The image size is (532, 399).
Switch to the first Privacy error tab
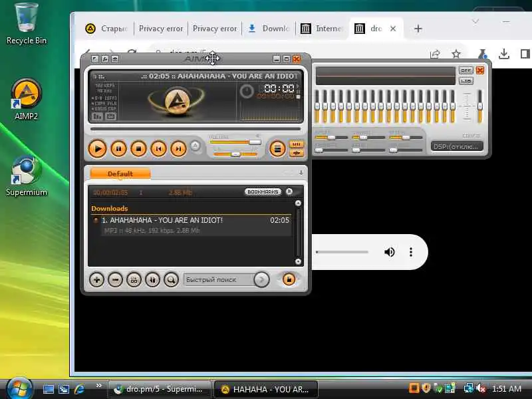[x=160, y=29]
